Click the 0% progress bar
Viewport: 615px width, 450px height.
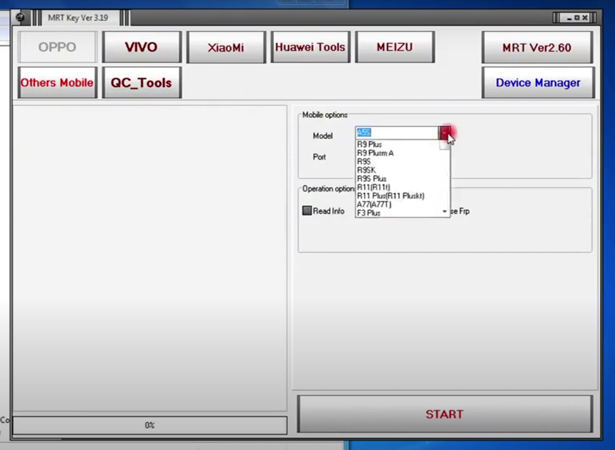pyautogui.click(x=149, y=425)
